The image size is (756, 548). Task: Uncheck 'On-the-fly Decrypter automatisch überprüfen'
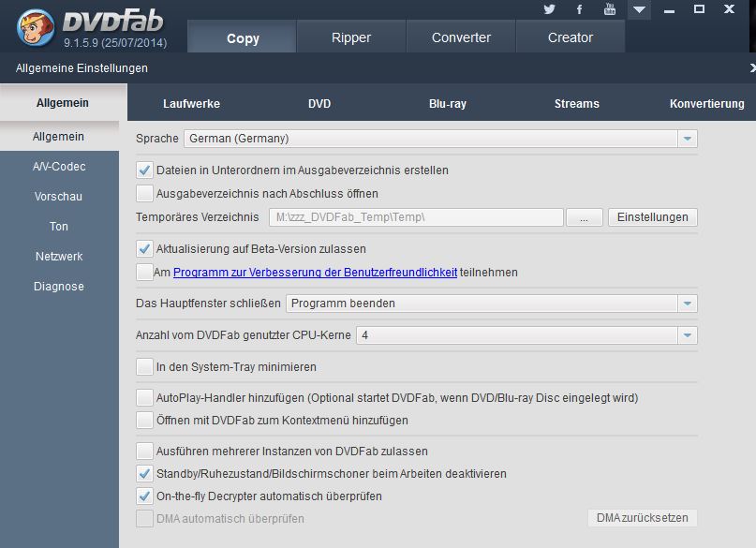click(x=144, y=496)
